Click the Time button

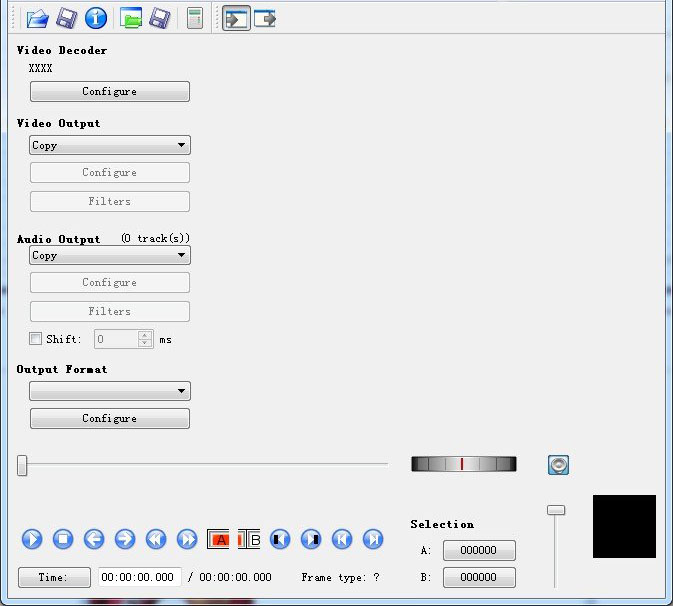(55, 577)
